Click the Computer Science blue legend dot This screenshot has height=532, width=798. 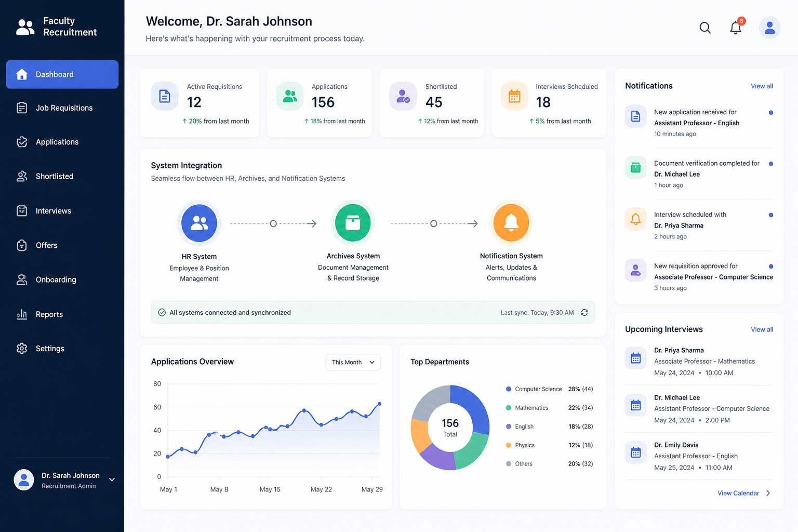pos(509,389)
